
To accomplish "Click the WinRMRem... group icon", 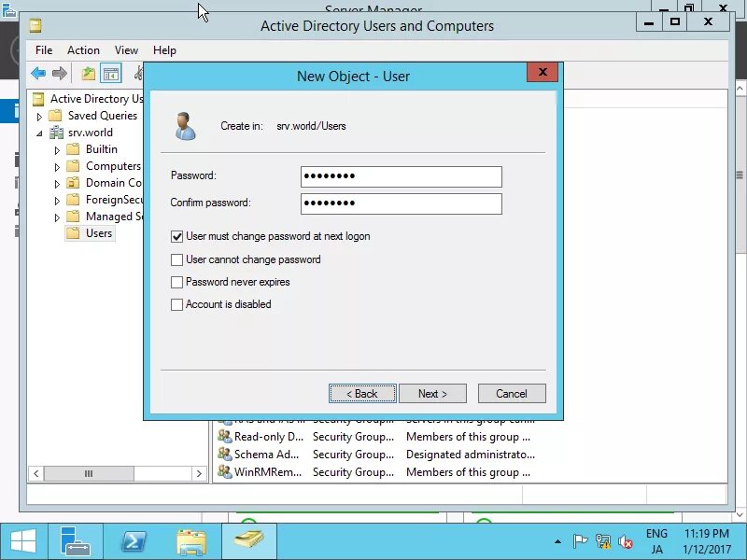I will pos(224,472).
